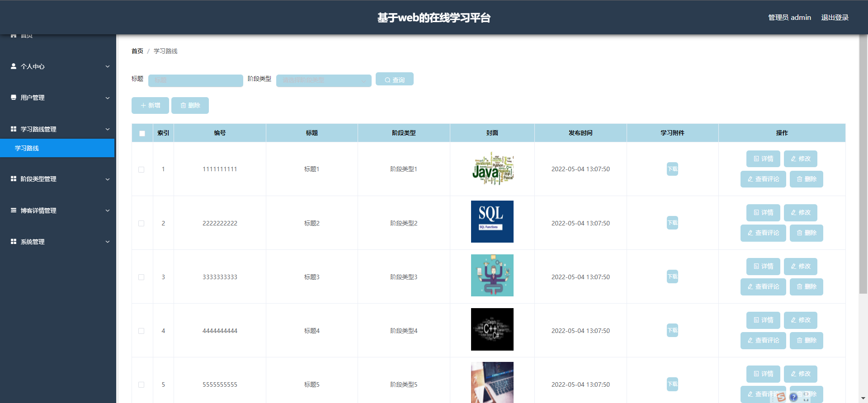Open the C++ cover image for 标题4

tap(492, 329)
